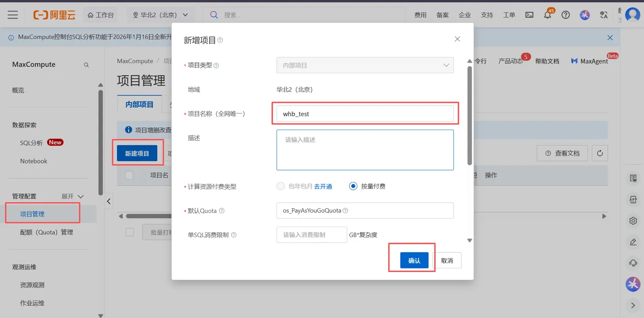This screenshot has width=644, height=318.
Task: Open customer service headset icon
Action: [x=633, y=263]
